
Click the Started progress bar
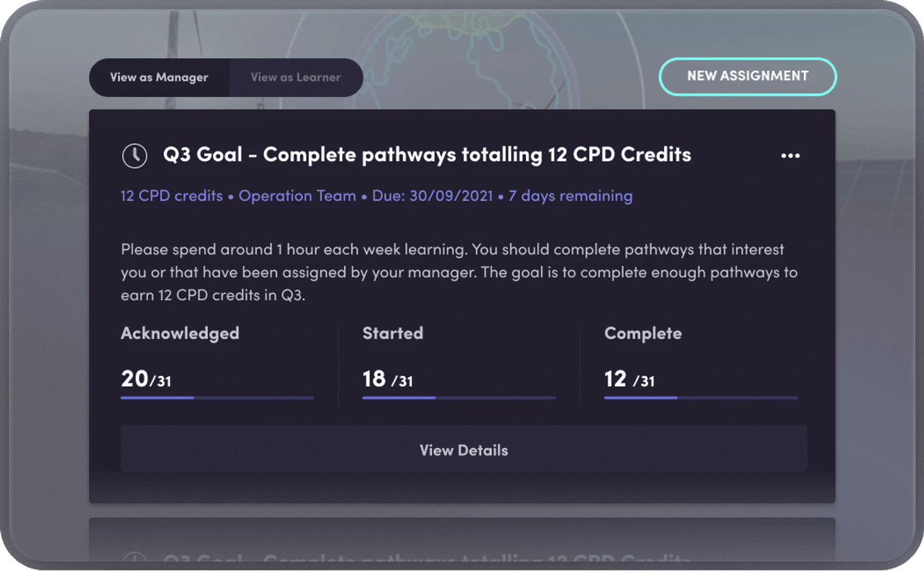point(459,398)
